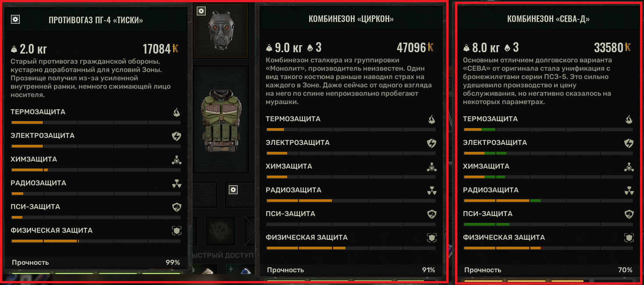This screenshot has width=644, height=285.
Task: Click the gear icon in ПГ-4 «Тиски» header
Action: click(15, 19)
